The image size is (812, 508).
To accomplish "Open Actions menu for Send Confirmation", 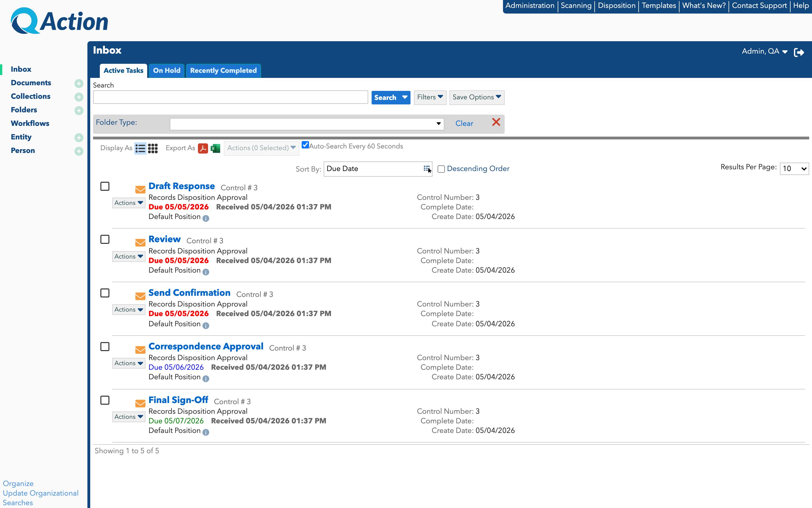I will pyautogui.click(x=129, y=309).
